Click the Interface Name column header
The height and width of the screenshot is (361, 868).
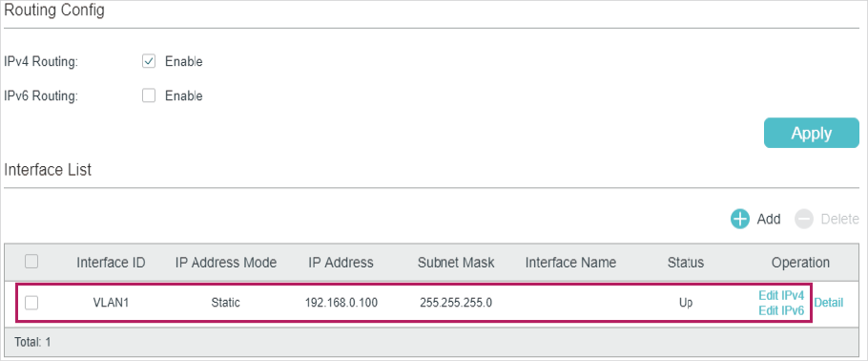(x=570, y=263)
